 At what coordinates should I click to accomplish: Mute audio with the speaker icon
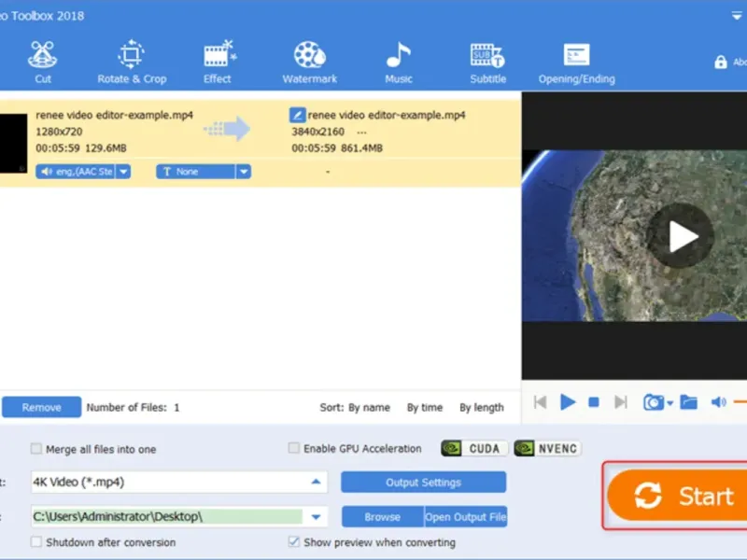pyautogui.click(x=718, y=402)
